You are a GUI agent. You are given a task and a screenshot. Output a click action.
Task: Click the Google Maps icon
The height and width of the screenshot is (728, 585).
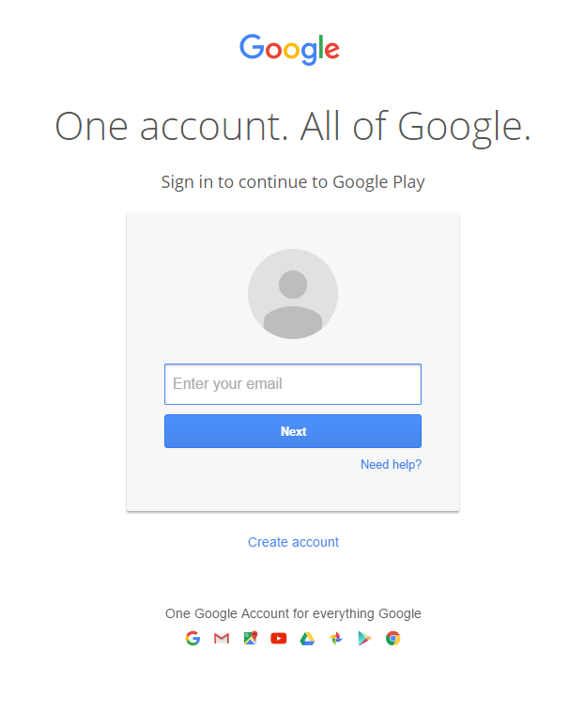coord(250,639)
